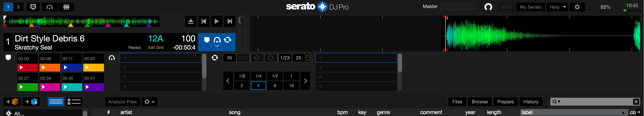644x116 pixels.
Task: Trigger the orange cue point at 00:09
Action: tap(49, 67)
